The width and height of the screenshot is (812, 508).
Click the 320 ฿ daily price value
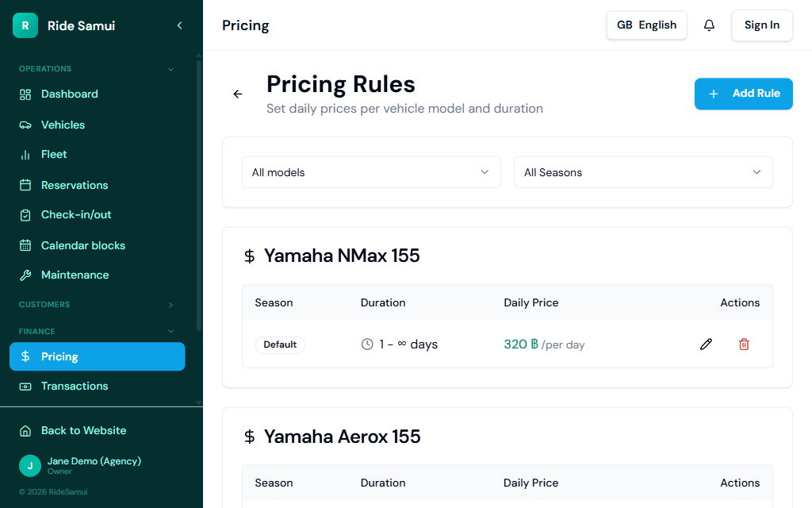click(521, 344)
